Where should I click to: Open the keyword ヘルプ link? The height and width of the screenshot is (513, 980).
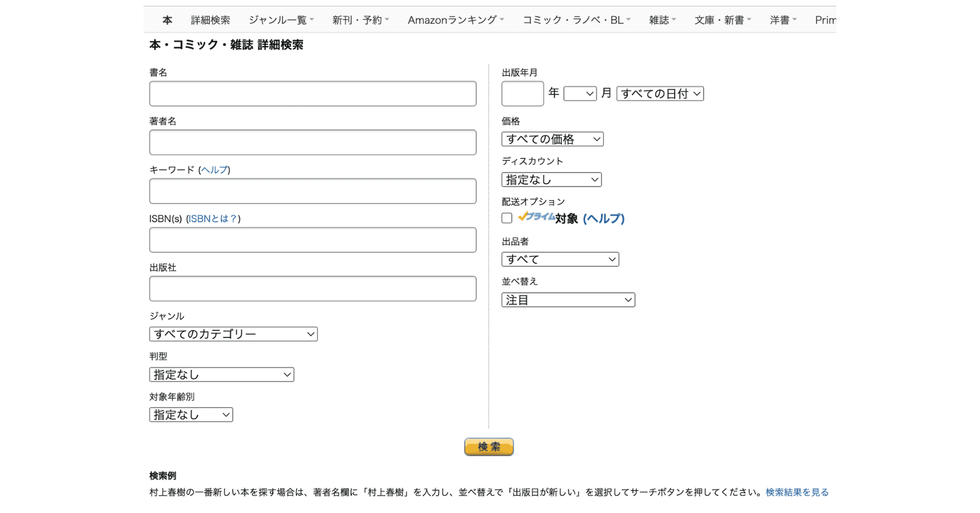(214, 169)
